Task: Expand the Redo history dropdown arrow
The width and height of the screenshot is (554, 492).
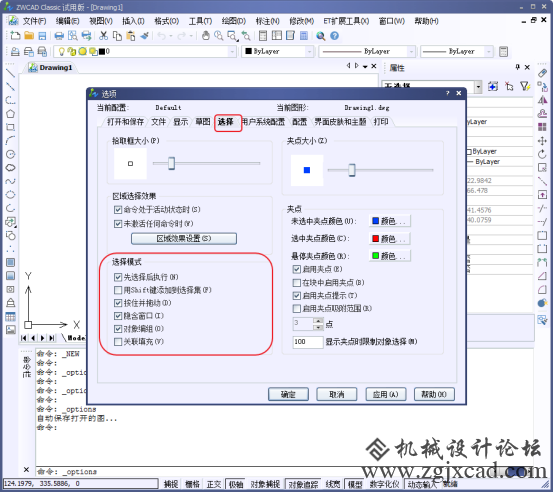Action: [191, 36]
